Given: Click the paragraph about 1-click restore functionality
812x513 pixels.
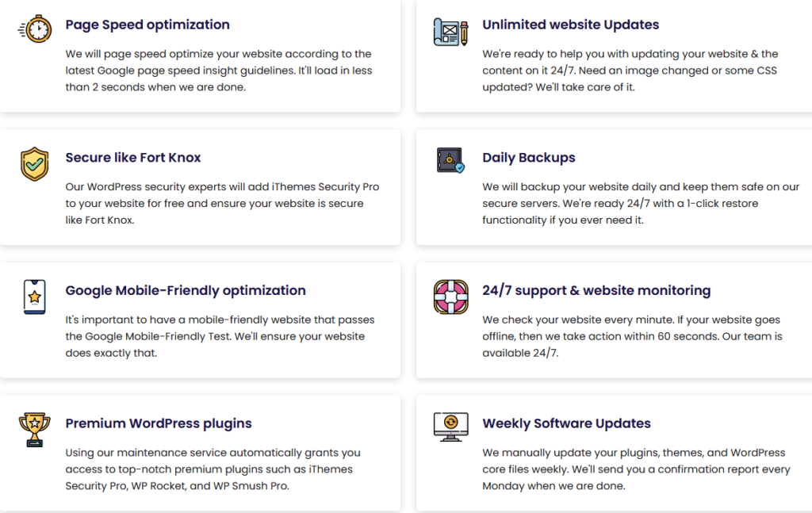Looking at the screenshot, I should [x=641, y=204].
